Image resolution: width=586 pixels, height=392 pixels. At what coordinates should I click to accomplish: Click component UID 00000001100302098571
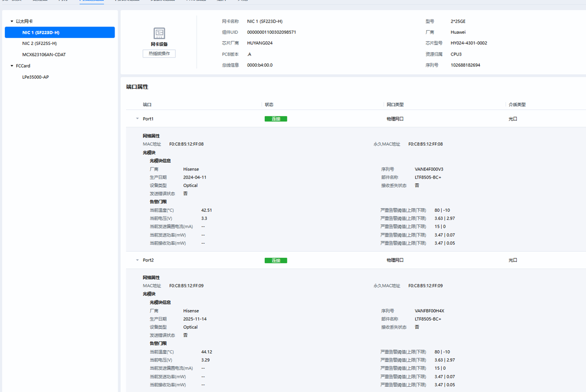click(x=271, y=32)
